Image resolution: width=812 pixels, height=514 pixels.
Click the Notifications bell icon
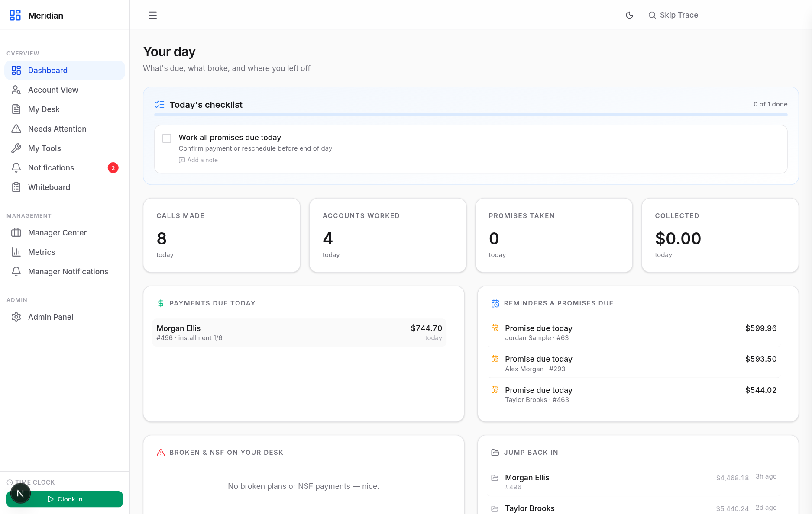(16, 167)
